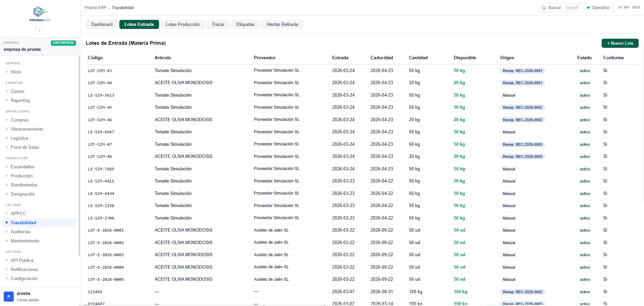Click the Prisma OPS logo
The width and height of the screenshot is (644, 306).
40,14
